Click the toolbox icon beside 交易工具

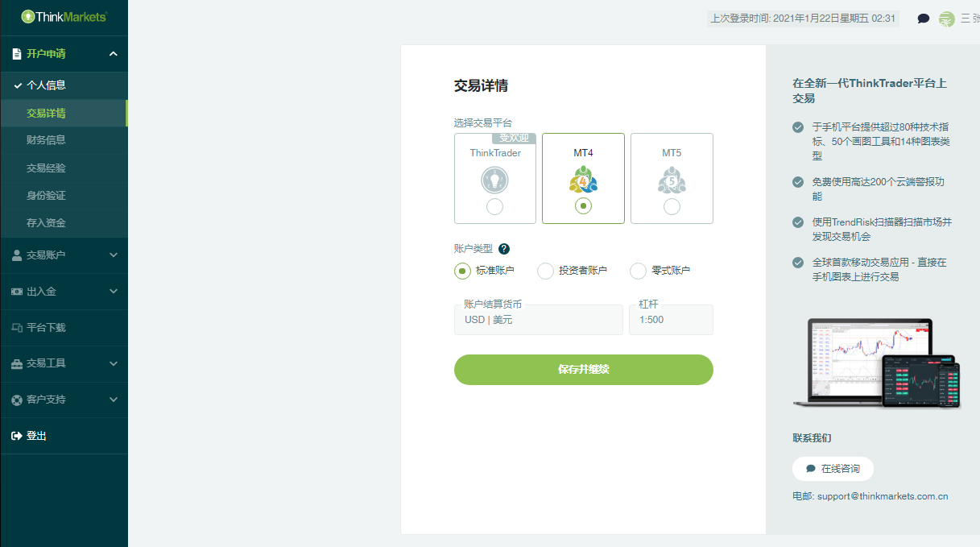pyautogui.click(x=16, y=363)
